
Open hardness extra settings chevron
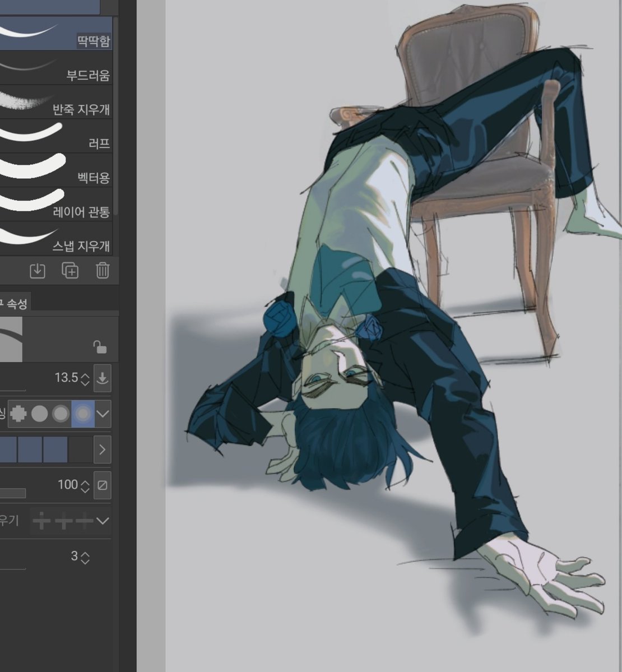pyautogui.click(x=103, y=449)
